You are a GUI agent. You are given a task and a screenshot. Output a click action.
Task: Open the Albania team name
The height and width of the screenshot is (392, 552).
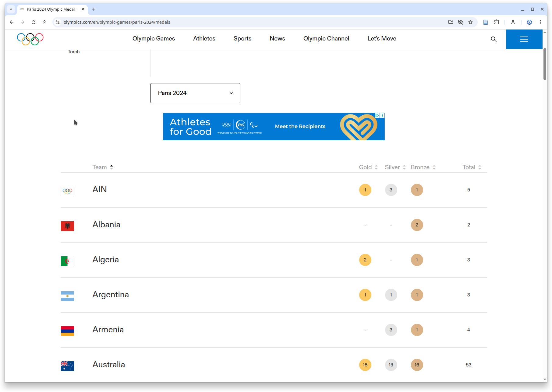point(106,224)
